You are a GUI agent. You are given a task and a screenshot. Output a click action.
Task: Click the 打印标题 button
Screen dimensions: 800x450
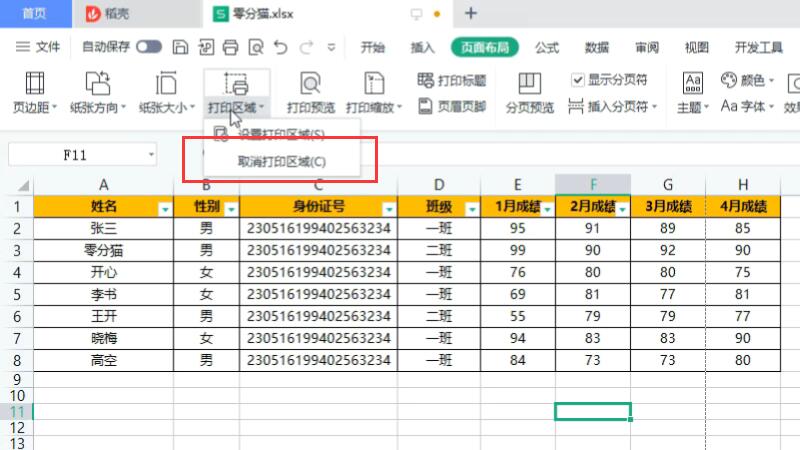point(451,80)
